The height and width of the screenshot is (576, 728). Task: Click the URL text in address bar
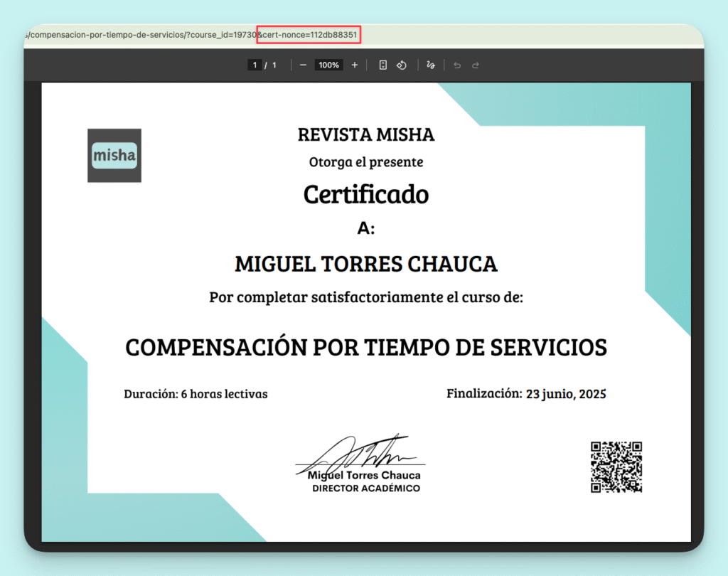191,35
